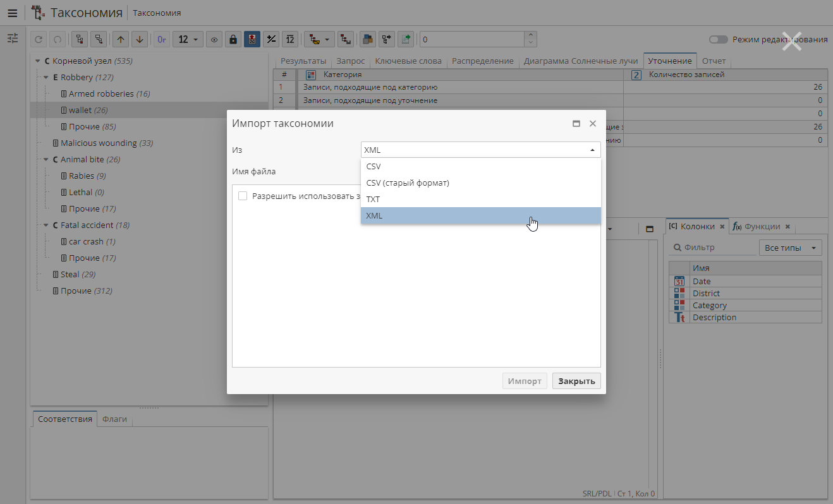
Task: Click the Taxonomy app logo icon
Action: (38, 13)
